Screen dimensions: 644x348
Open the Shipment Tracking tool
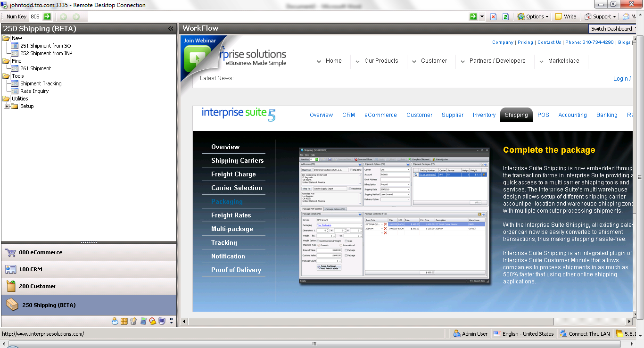point(41,83)
